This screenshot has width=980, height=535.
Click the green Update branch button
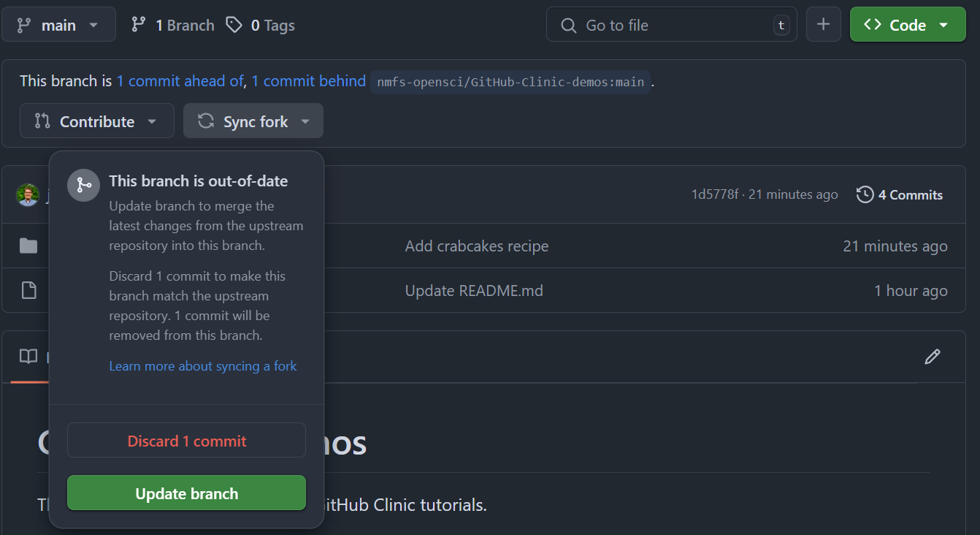tap(186, 493)
